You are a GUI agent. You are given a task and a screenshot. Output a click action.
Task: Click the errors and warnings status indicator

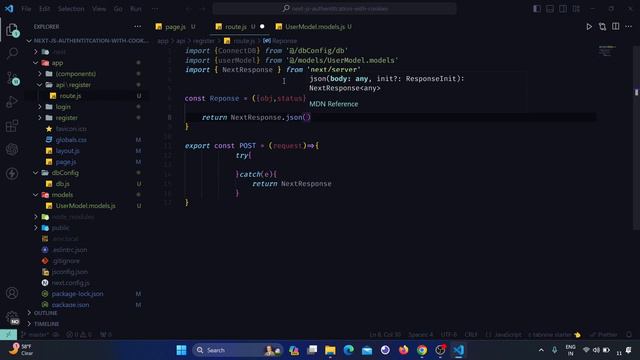[79, 335]
